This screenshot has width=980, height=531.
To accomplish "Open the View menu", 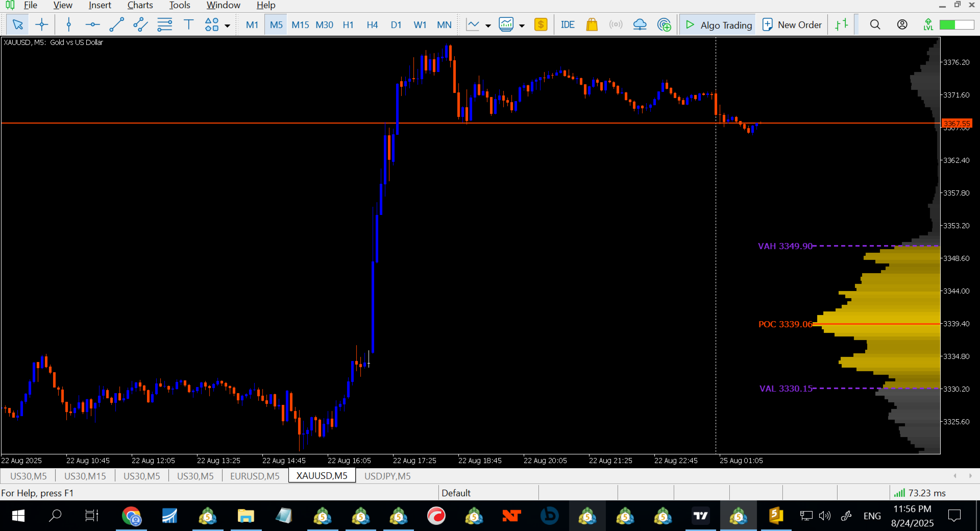I will (63, 5).
